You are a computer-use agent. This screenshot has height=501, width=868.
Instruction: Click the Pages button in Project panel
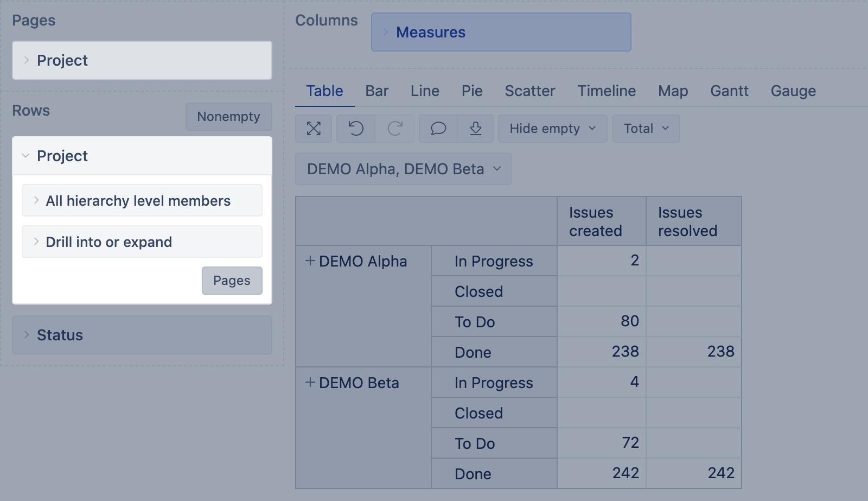(x=232, y=281)
